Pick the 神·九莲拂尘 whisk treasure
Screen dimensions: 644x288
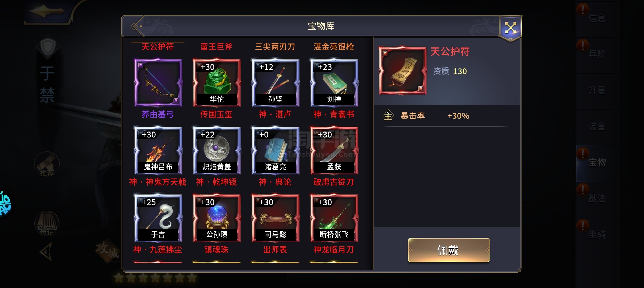coord(158,218)
